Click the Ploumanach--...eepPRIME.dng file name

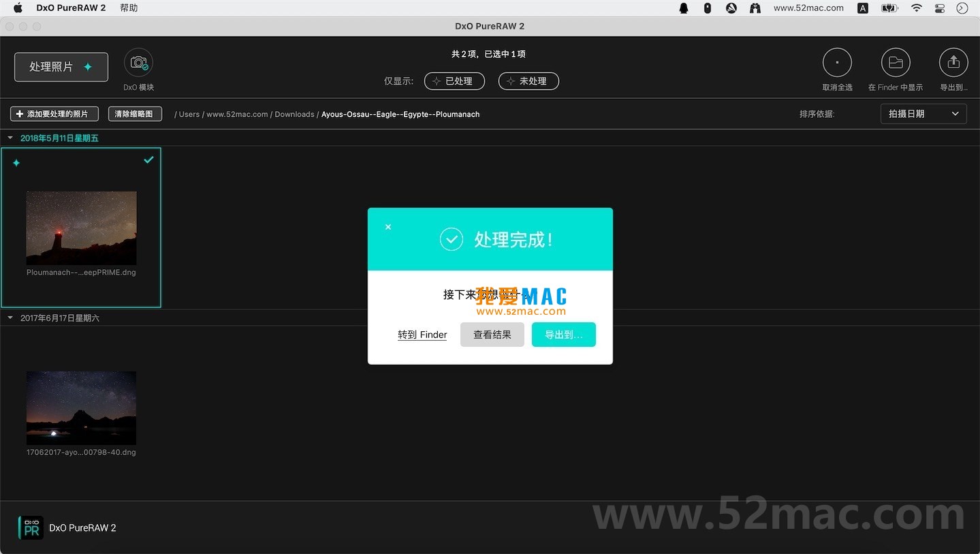[x=81, y=273]
